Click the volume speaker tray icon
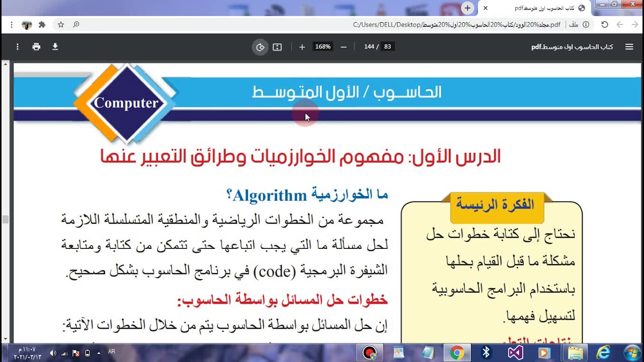 (x=53, y=353)
